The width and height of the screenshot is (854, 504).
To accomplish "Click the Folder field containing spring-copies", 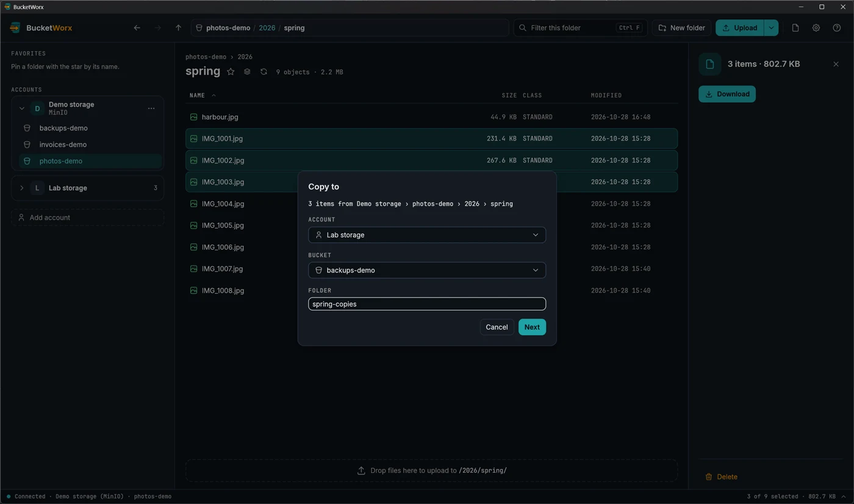I will pos(427,304).
